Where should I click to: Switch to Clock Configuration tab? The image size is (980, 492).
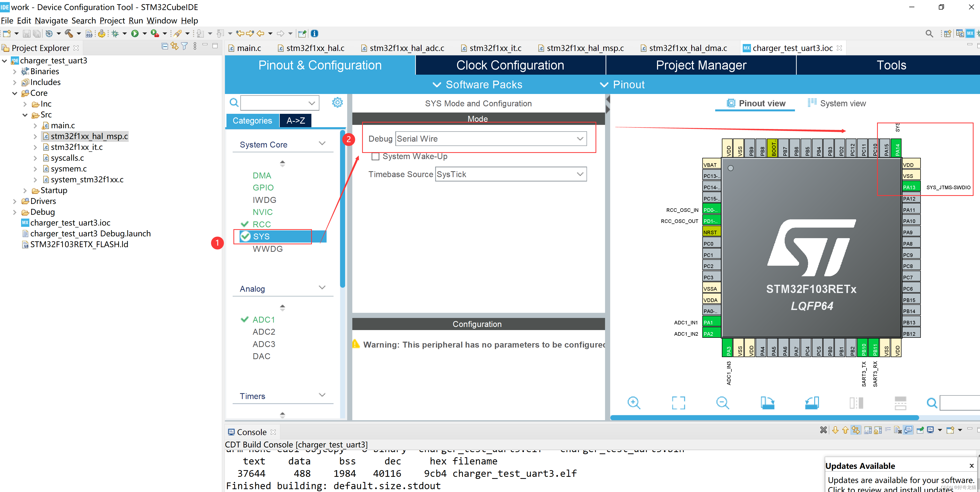(510, 65)
